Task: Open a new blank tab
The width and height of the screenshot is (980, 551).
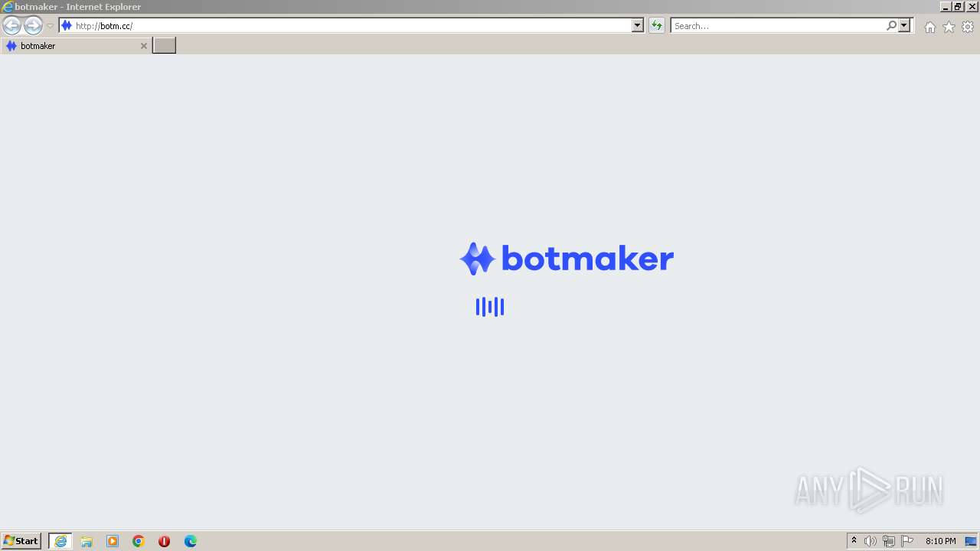Action: click(165, 45)
